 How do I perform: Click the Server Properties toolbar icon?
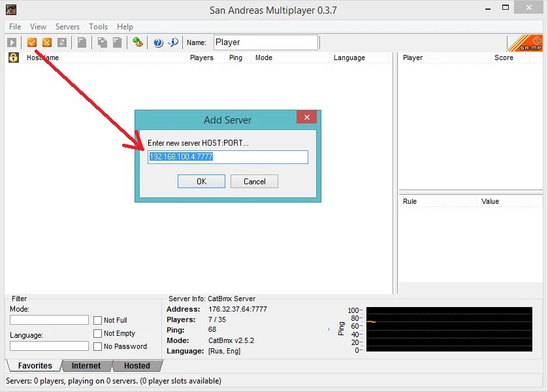[x=117, y=42]
